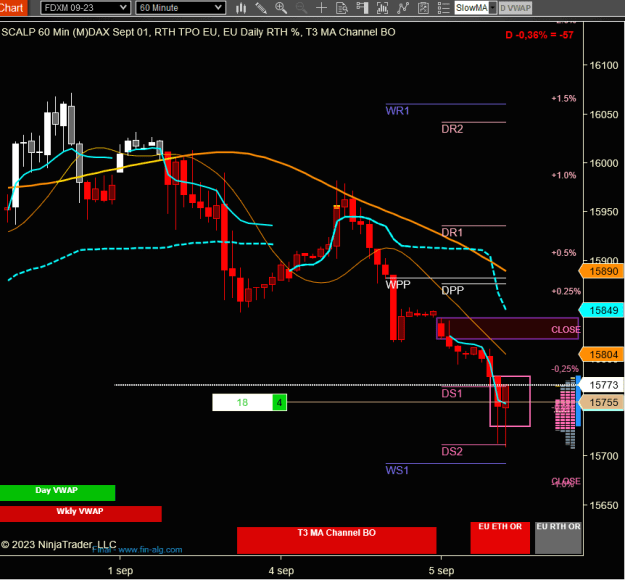The image size is (625, 580).
Task: Open the bar type chart style icon
Action: 241,8
